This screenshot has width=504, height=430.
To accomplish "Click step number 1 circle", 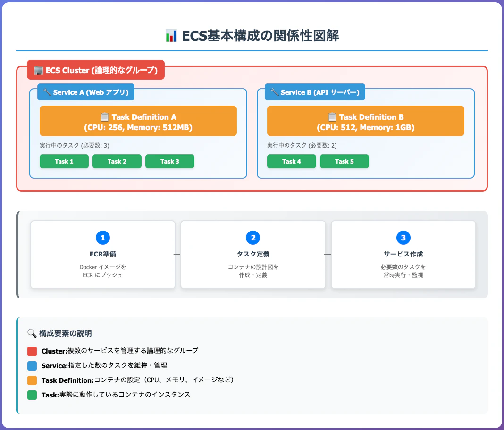I will tap(103, 238).
